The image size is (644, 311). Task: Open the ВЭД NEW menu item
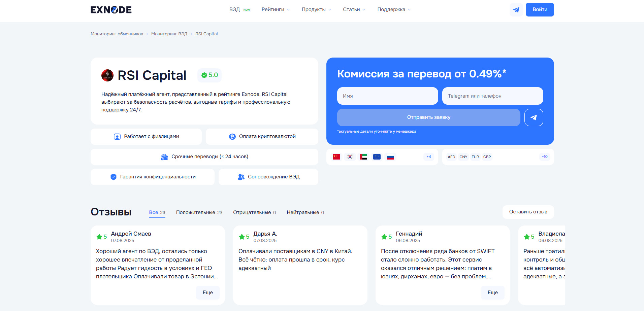coord(239,10)
